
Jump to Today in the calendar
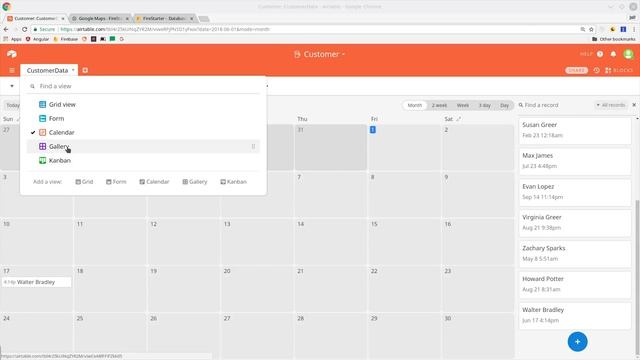[12, 105]
